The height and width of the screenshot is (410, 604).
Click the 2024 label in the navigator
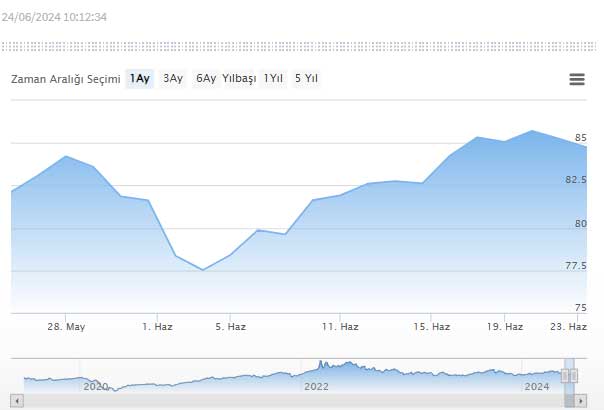click(537, 386)
